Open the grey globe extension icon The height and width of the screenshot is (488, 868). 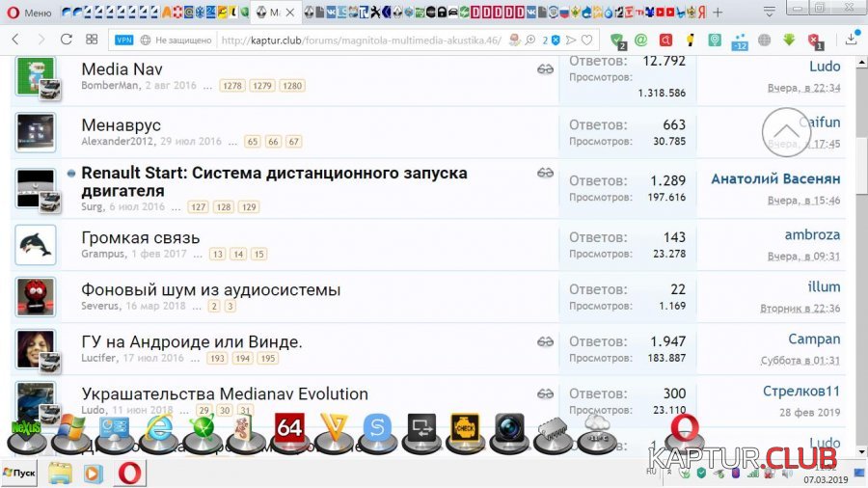point(764,40)
